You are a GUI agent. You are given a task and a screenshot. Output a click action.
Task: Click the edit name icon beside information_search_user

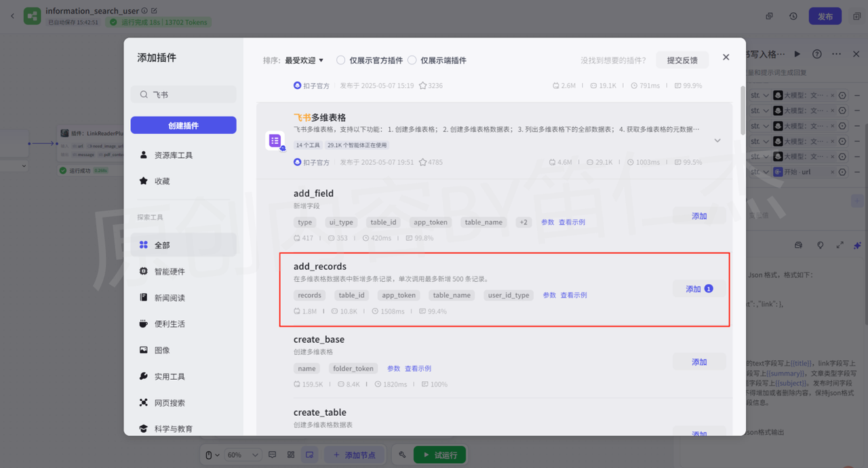click(x=154, y=11)
